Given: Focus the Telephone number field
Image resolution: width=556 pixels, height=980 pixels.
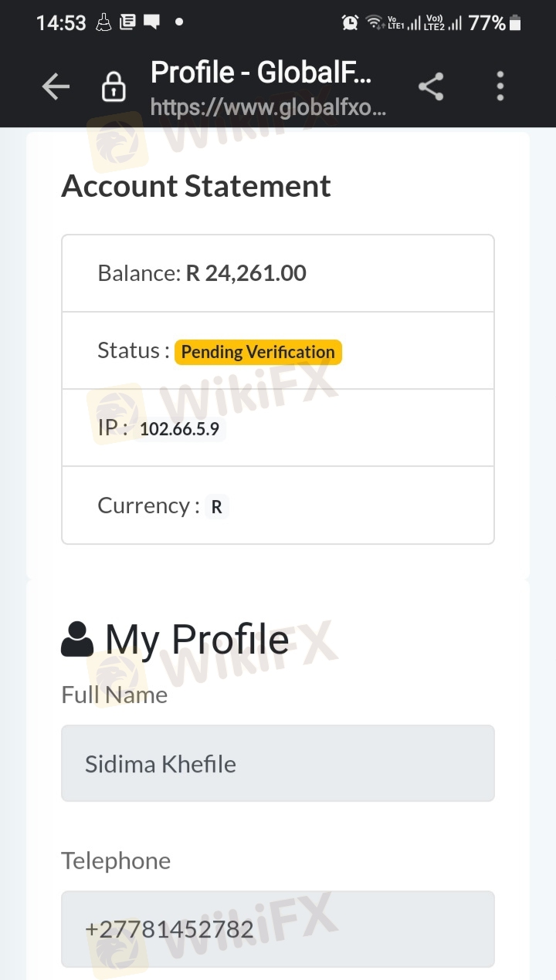Looking at the screenshot, I should [278, 929].
